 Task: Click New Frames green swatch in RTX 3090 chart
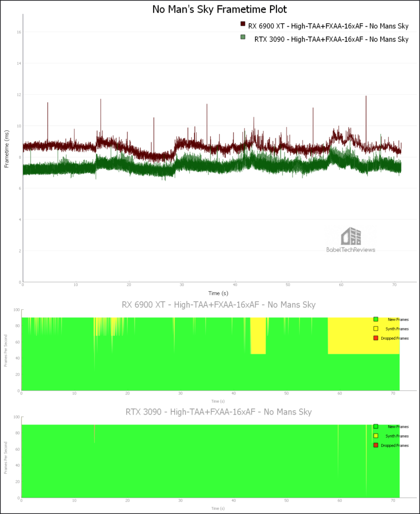pyautogui.click(x=375, y=427)
